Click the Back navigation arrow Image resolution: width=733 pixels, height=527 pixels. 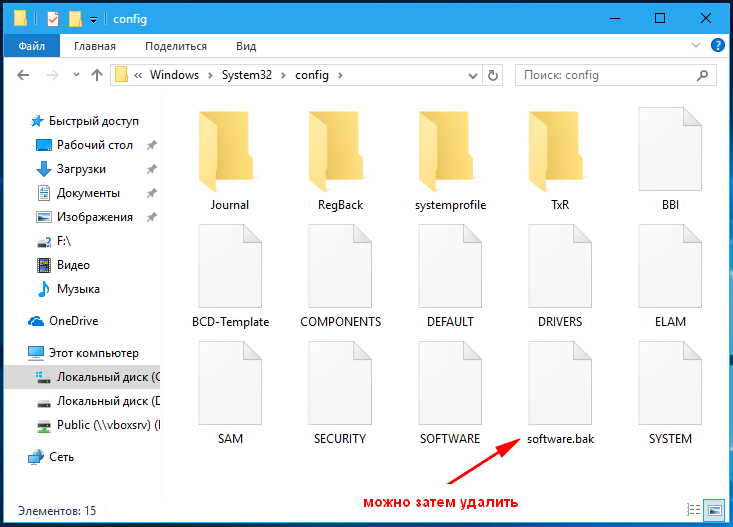point(23,75)
